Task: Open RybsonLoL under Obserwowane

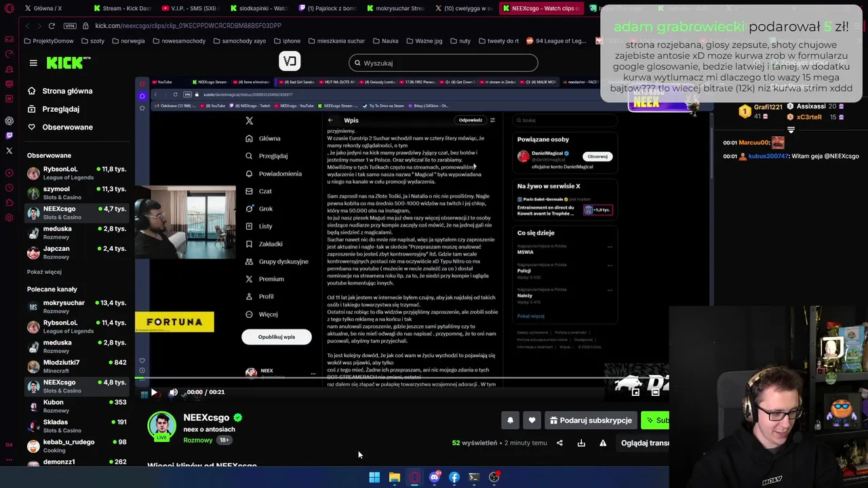Action: (76, 173)
